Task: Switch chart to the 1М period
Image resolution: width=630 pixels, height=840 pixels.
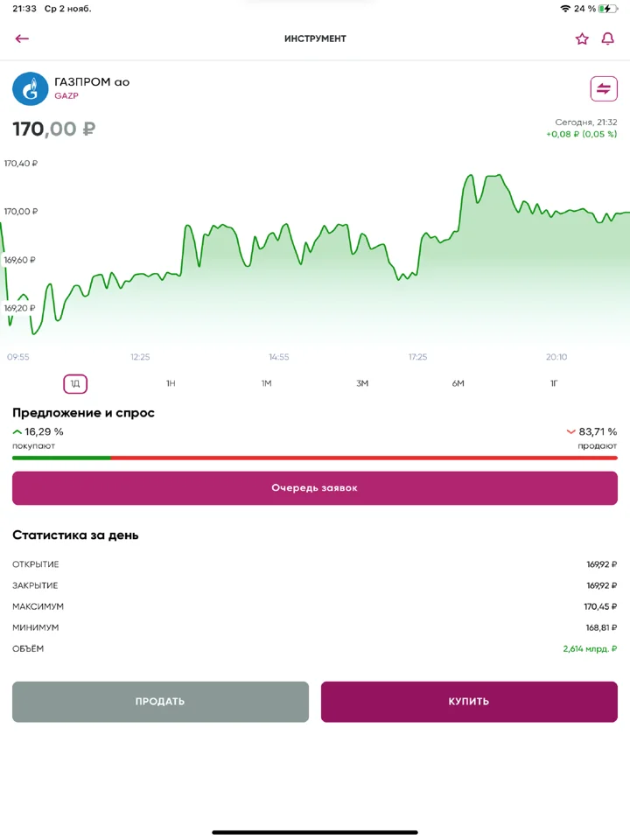Action: [266, 383]
